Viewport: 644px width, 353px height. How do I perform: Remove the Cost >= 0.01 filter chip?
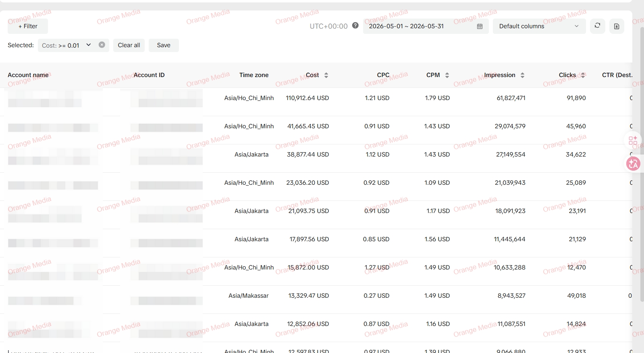click(102, 45)
